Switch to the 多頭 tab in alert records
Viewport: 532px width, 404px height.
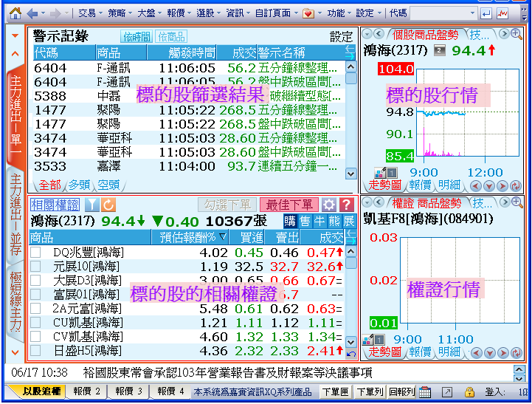pos(80,185)
